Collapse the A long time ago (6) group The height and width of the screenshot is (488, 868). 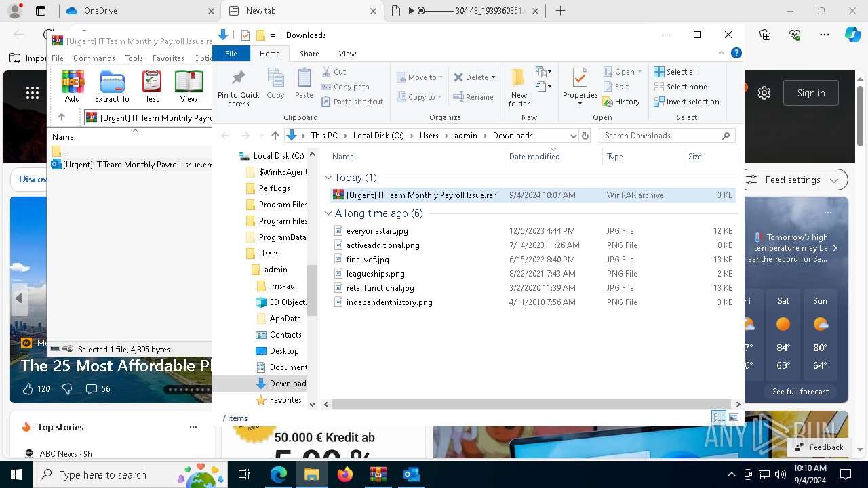328,213
